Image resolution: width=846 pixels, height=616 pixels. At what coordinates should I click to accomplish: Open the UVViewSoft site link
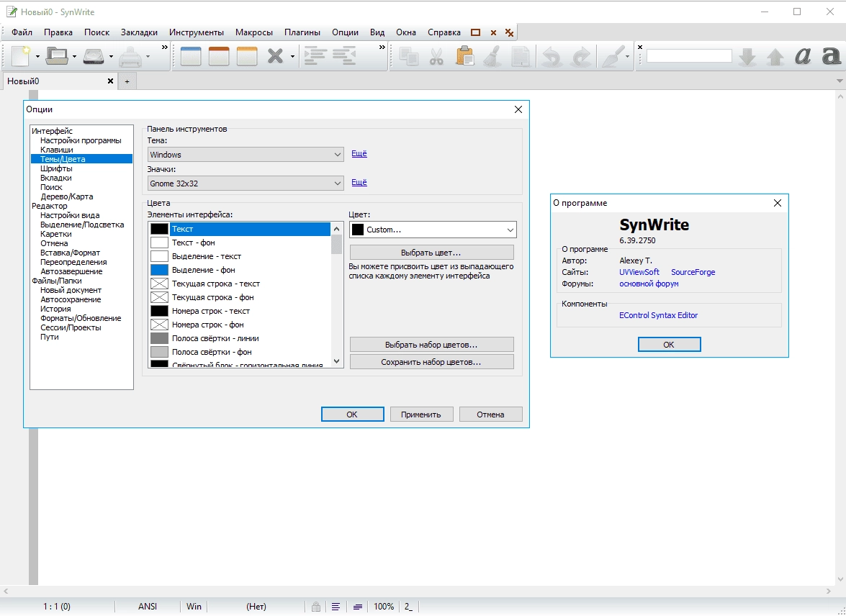tap(639, 273)
